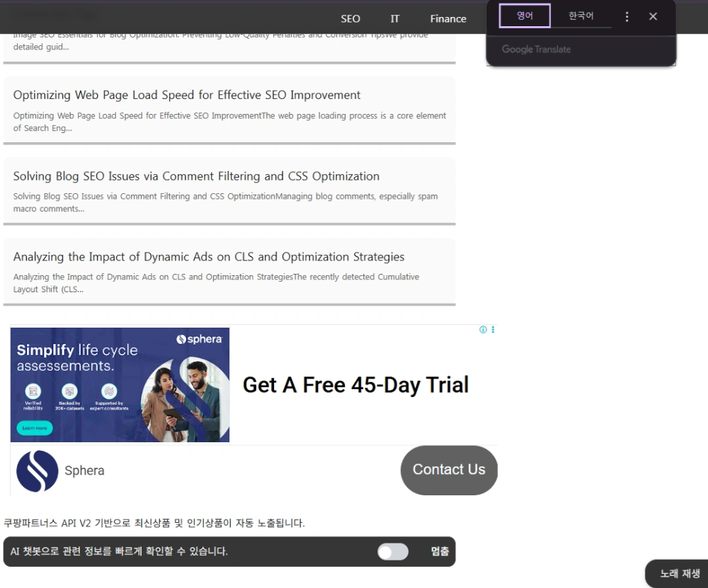The image size is (708, 588).
Task: Click the AdChoices options icon on ad
Action: pyautogui.click(x=493, y=330)
